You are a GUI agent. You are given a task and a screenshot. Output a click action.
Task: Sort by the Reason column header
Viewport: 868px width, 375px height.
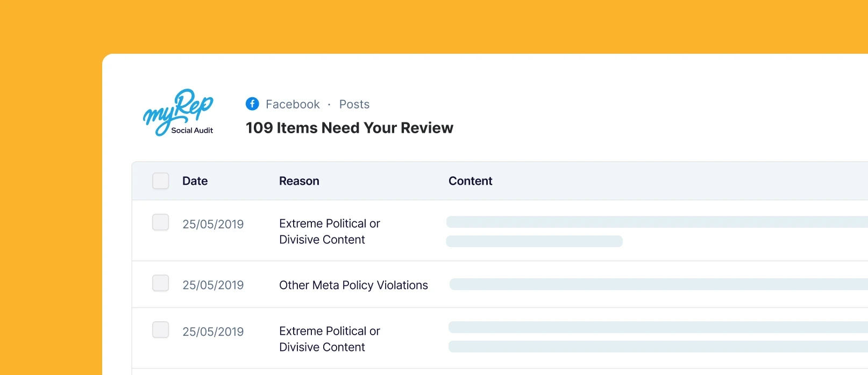pos(299,181)
